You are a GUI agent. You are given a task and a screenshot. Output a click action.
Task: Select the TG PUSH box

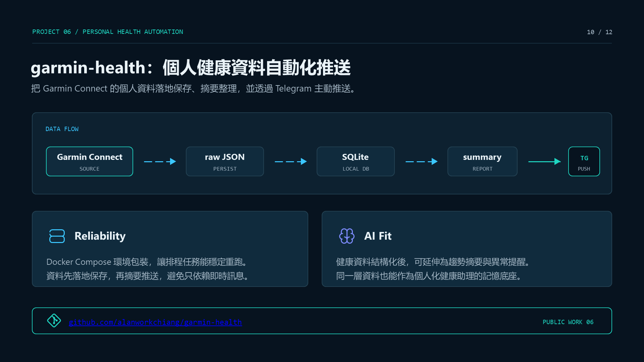[584, 162]
